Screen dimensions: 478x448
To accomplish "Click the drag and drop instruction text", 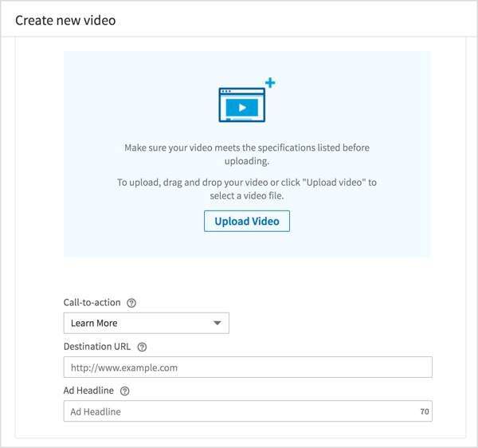I will (247, 189).
